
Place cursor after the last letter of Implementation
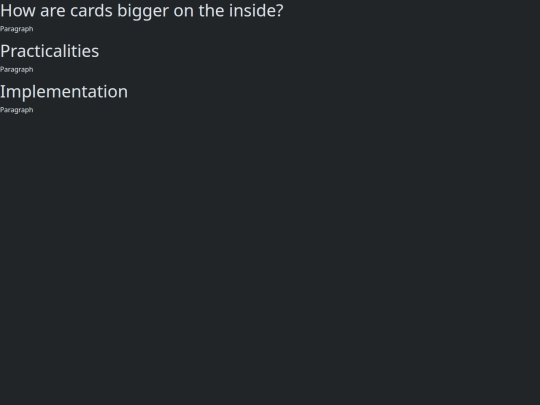(x=128, y=92)
